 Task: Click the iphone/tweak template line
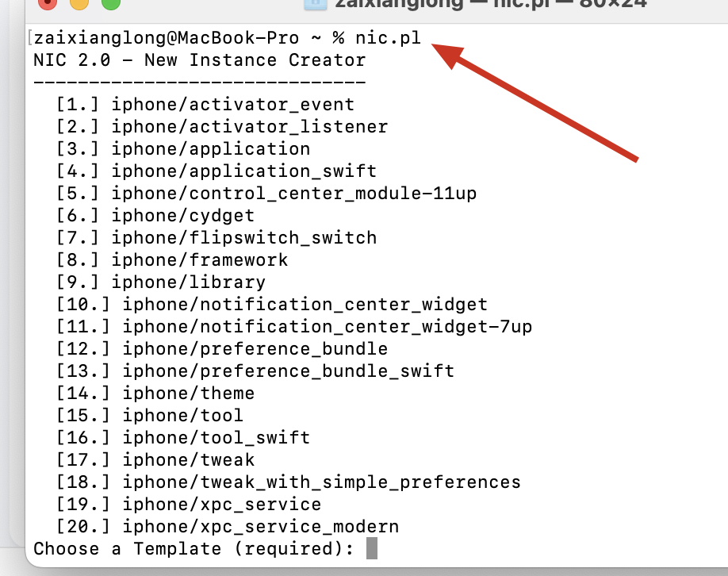point(155,460)
